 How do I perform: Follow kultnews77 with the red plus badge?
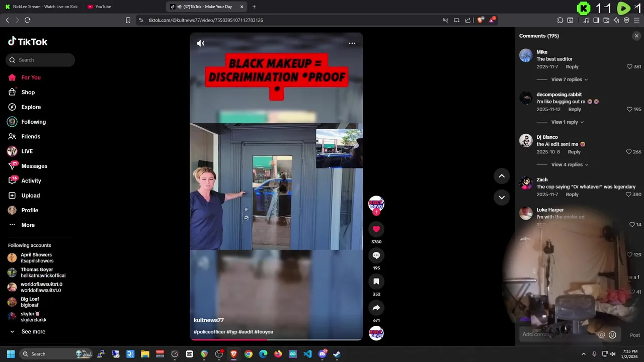coord(376,212)
